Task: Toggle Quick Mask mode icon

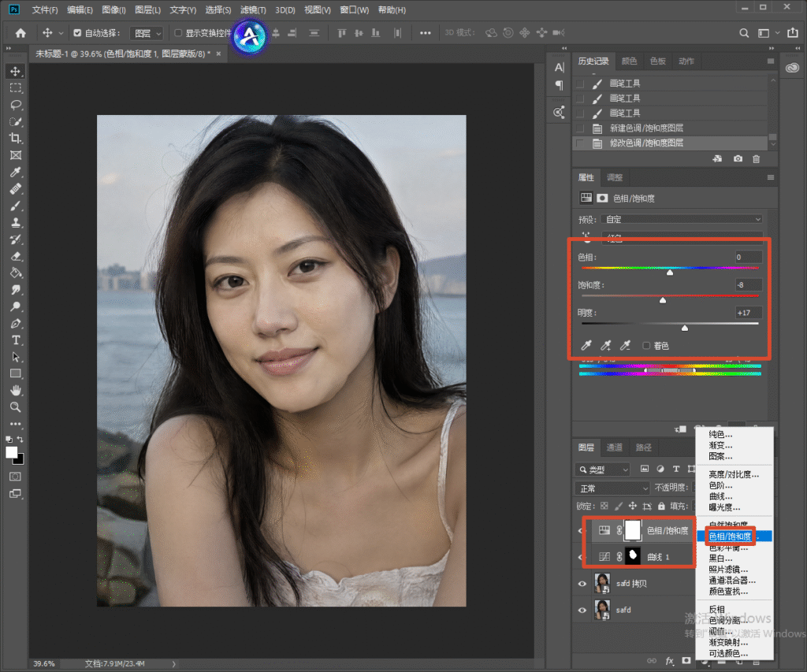Action: (16, 477)
